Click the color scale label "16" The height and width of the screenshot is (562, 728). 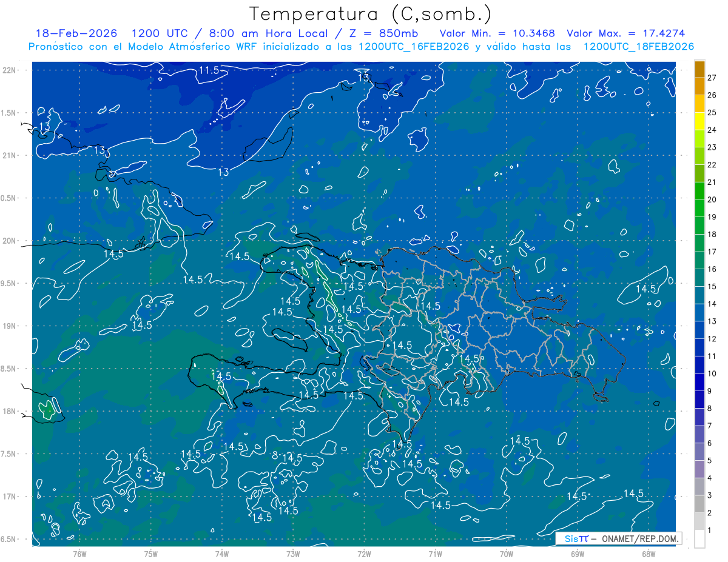pos(712,269)
